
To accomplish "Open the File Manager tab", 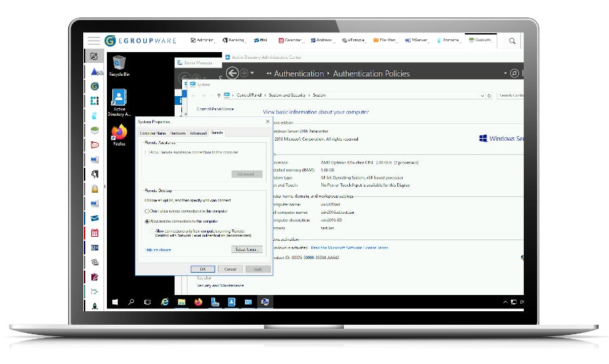I will click(x=384, y=40).
